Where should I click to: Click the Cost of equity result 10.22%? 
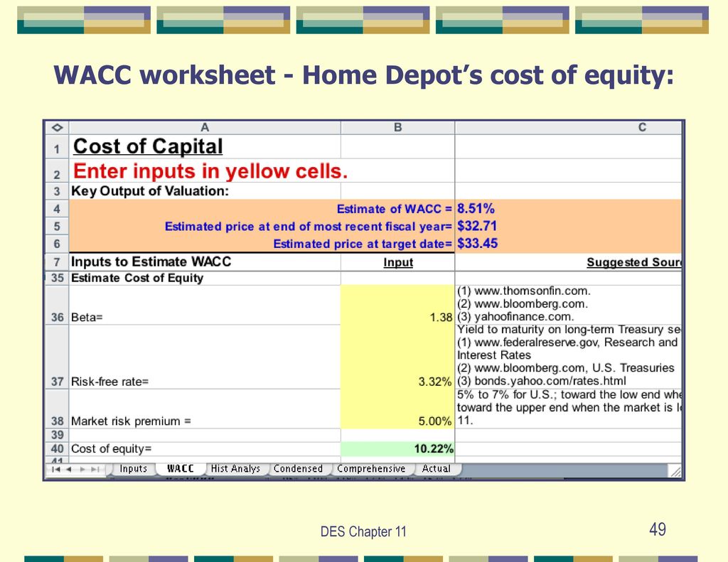(398, 449)
